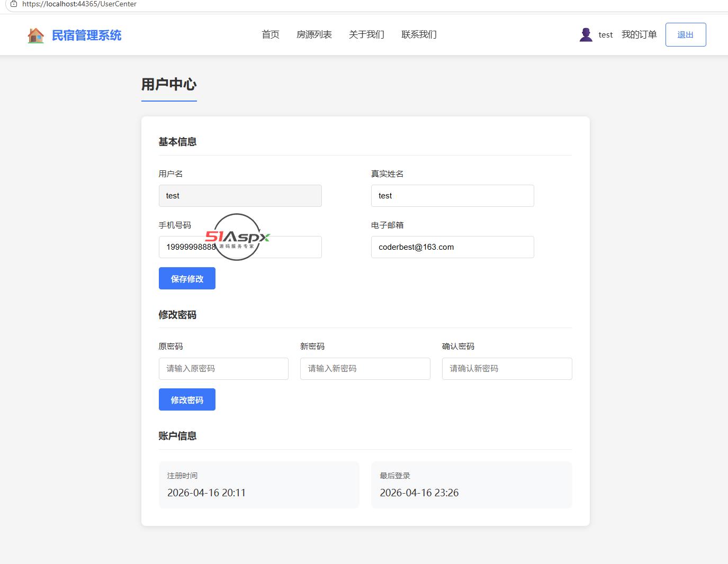Screen dimensions: 728x564
Task: Click the 退出 logout button
Action: 686,34
